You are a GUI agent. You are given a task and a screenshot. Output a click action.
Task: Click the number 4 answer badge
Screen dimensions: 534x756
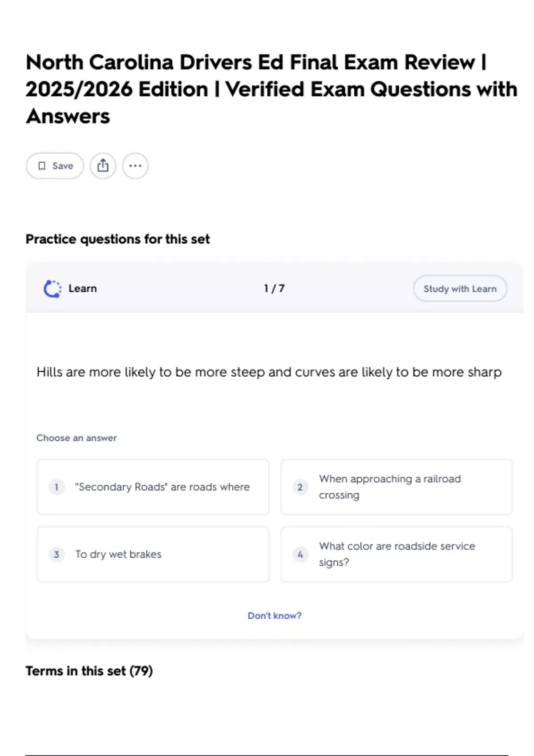click(x=300, y=554)
